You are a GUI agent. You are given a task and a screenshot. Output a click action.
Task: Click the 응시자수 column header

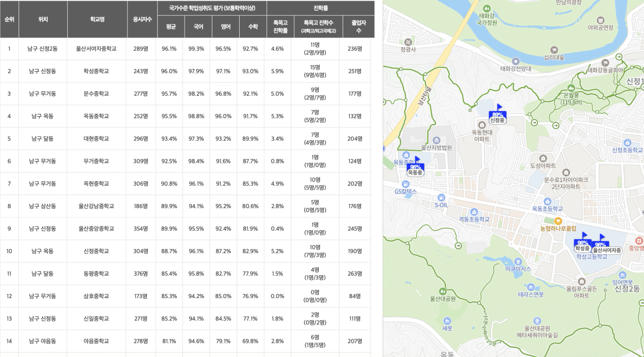[142, 19]
